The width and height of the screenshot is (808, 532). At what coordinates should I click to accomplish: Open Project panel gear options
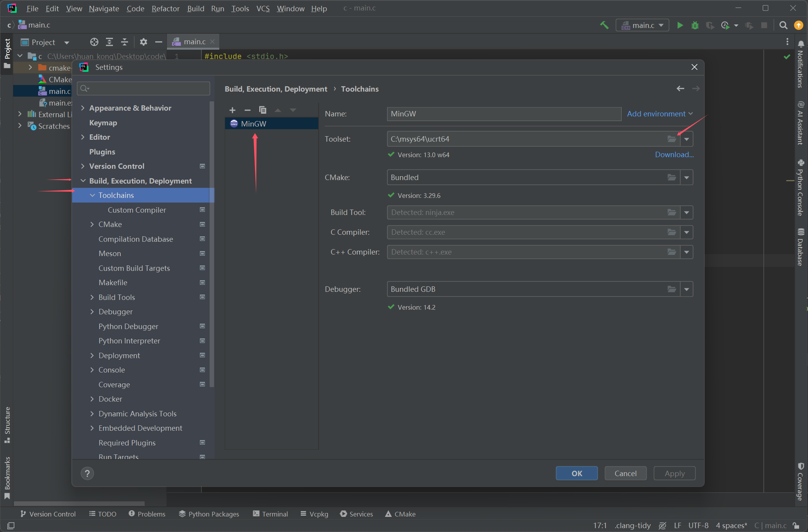tap(143, 42)
